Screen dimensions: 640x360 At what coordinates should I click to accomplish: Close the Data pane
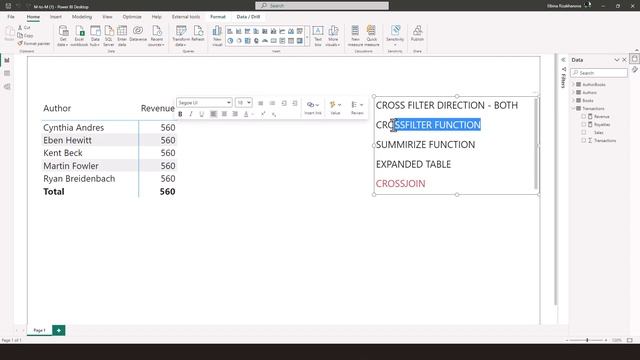pos(624,60)
